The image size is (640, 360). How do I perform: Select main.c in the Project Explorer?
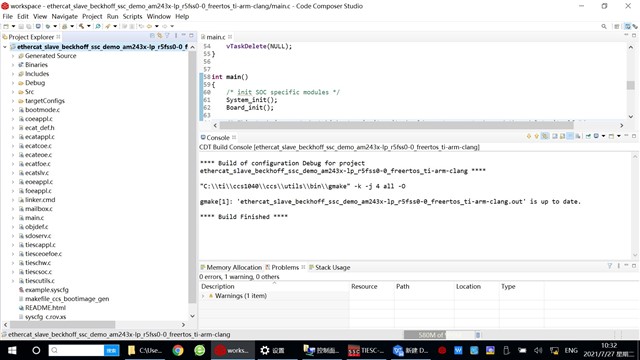click(x=34, y=218)
